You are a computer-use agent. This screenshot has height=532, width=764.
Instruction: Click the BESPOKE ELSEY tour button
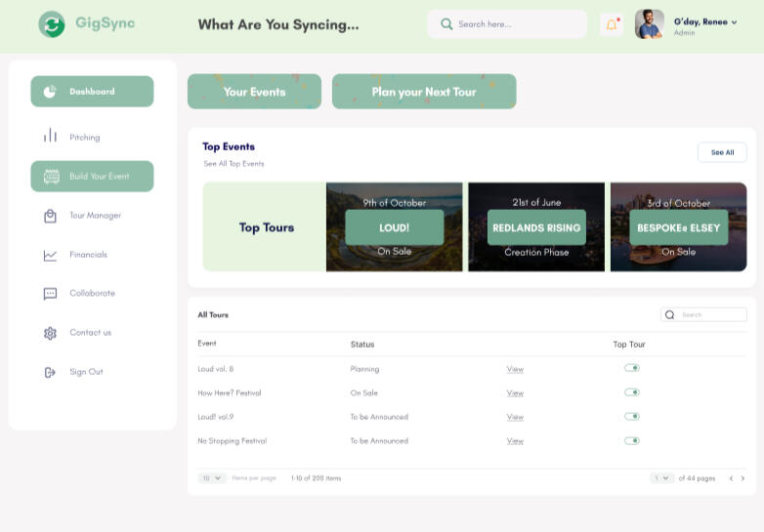click(679, 227)
